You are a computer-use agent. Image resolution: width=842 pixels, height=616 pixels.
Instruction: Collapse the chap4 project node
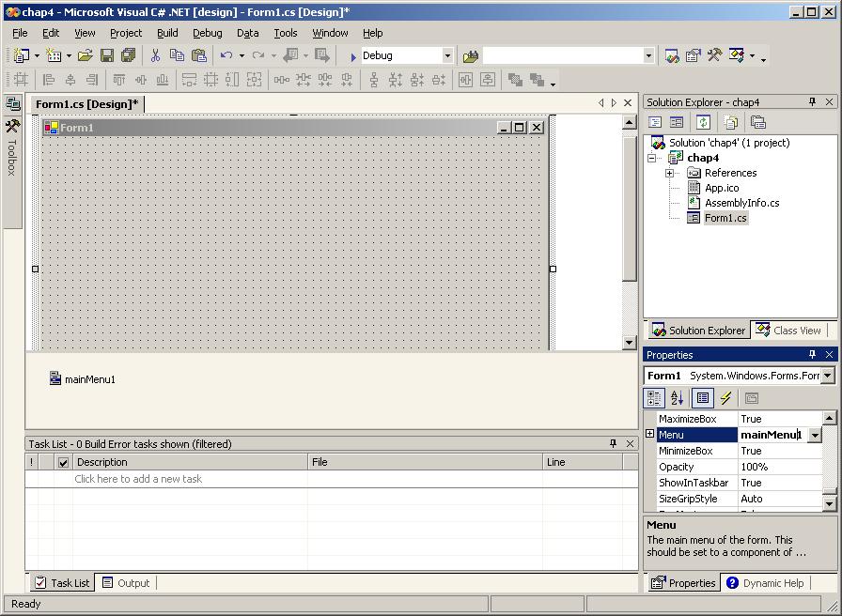[652, 158]
